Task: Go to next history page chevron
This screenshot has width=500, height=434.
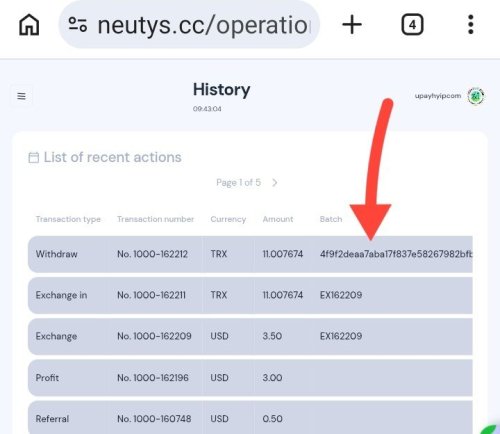Action: point(275,183)
